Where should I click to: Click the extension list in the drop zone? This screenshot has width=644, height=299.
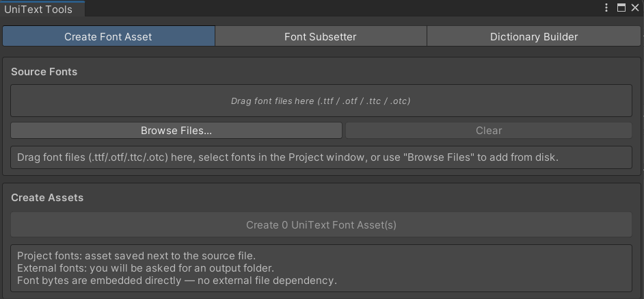click(x=364, y=101)
